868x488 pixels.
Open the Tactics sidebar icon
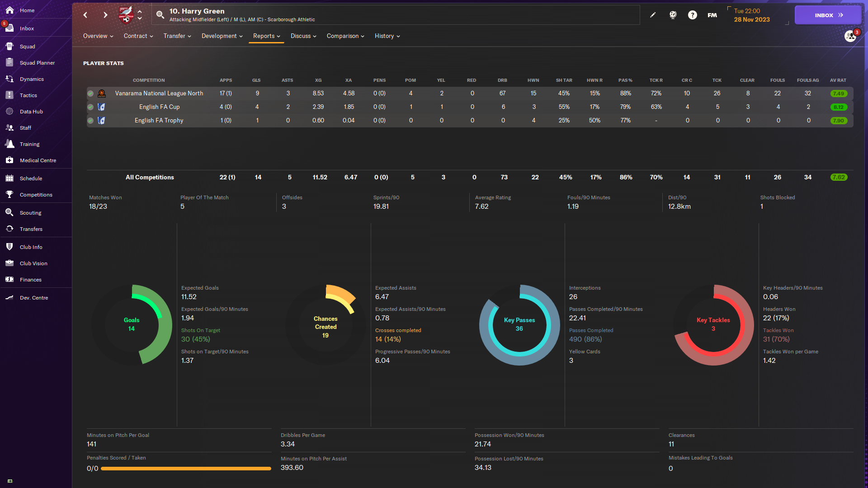coord(9,95)
